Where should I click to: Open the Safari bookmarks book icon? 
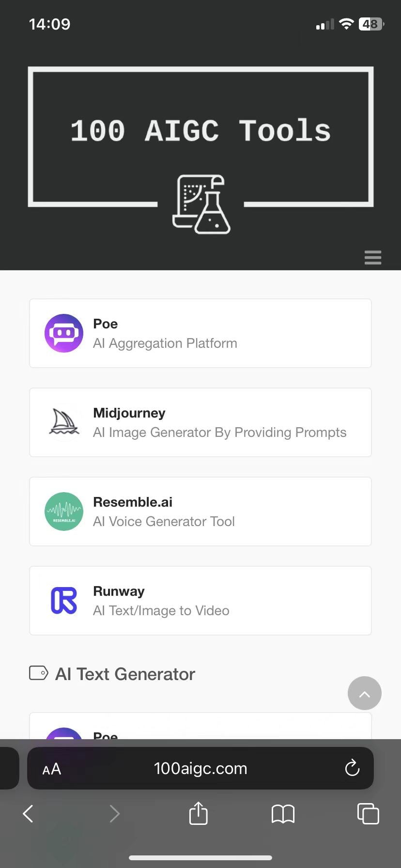pyautogui.click(x=283, y=814)
